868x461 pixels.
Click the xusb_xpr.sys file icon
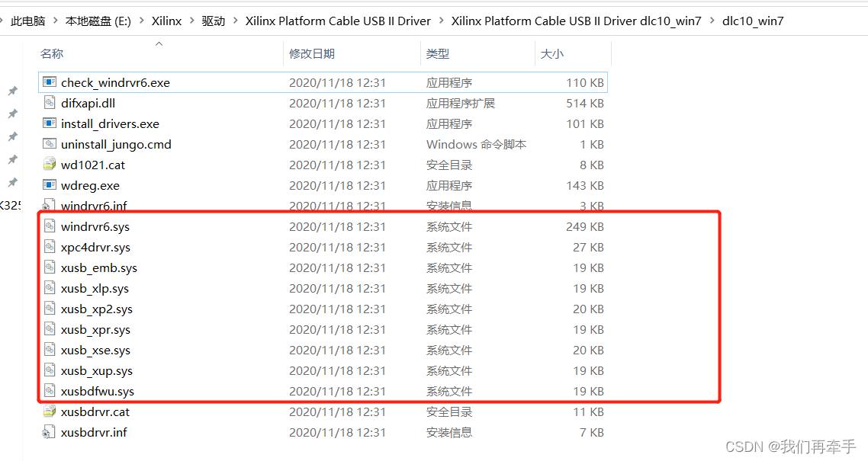[50, 329]
